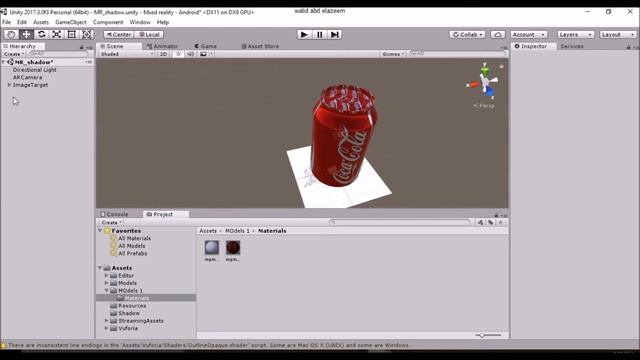Expand the ImageTarget object
The image size is (640, 360).
tap(9, 85)
